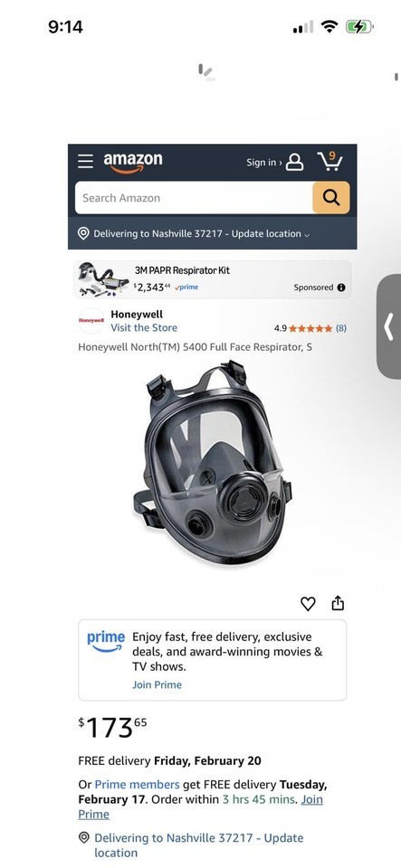Add item to wish list with heart icon

click(x=308, y=603)
